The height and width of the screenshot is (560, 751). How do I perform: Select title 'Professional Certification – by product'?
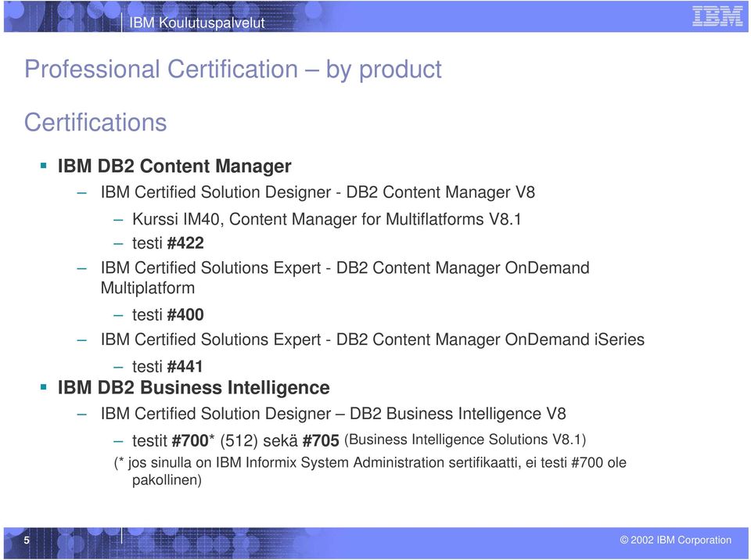(x=233, y=70)
